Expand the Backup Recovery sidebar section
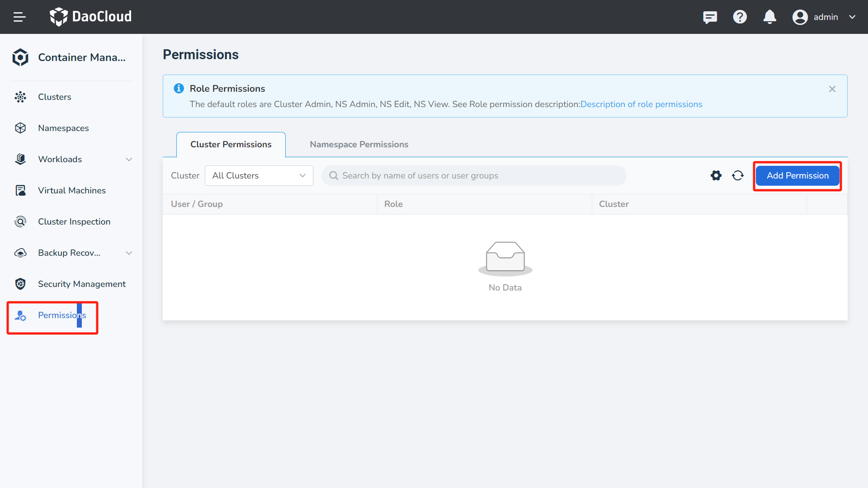The image size is (868, 488). tap(129, 253)
